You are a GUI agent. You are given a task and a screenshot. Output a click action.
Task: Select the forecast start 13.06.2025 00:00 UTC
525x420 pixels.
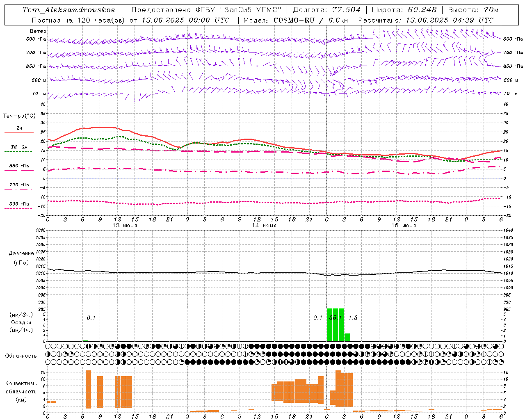click(185, 20)
